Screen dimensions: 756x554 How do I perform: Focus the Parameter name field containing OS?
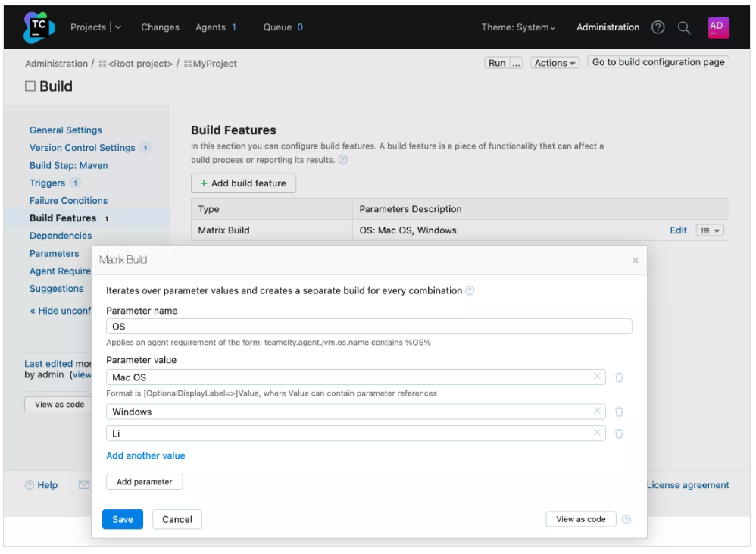coord(369,327)
